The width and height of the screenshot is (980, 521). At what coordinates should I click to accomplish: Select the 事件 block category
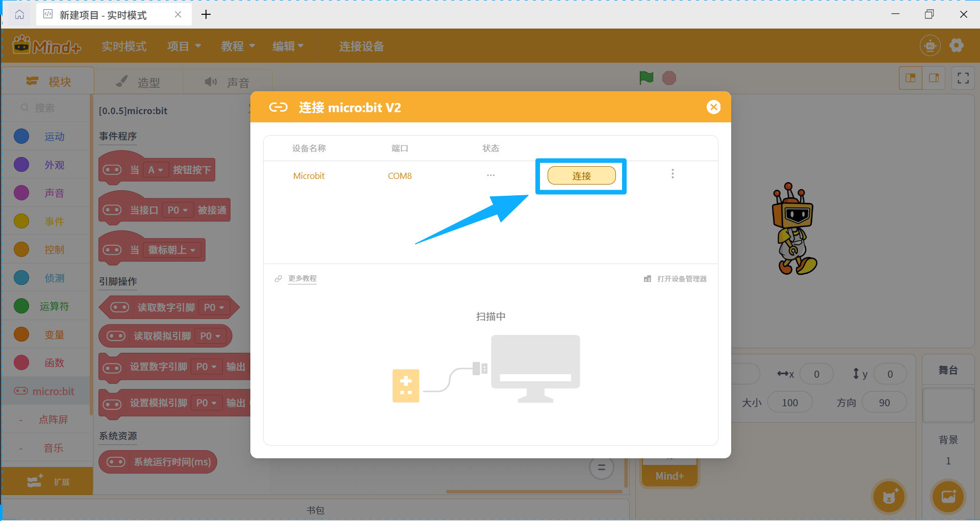coord(46,221)
